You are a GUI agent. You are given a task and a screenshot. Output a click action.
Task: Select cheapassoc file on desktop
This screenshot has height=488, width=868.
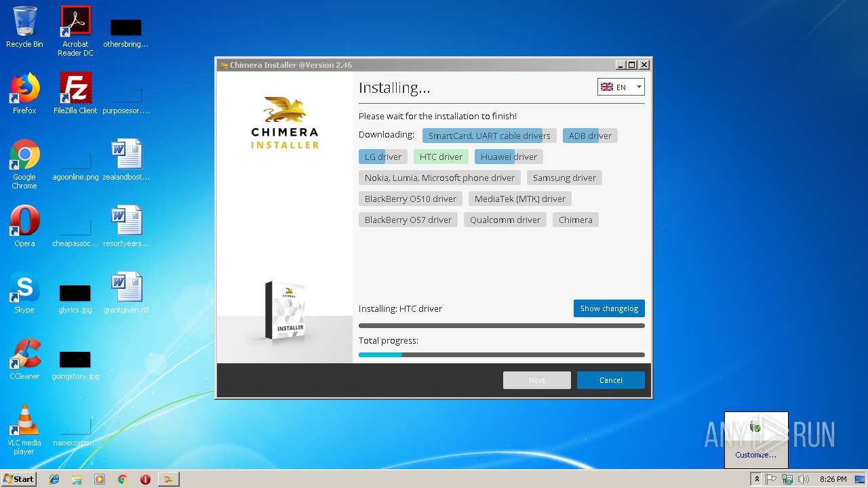75,233
